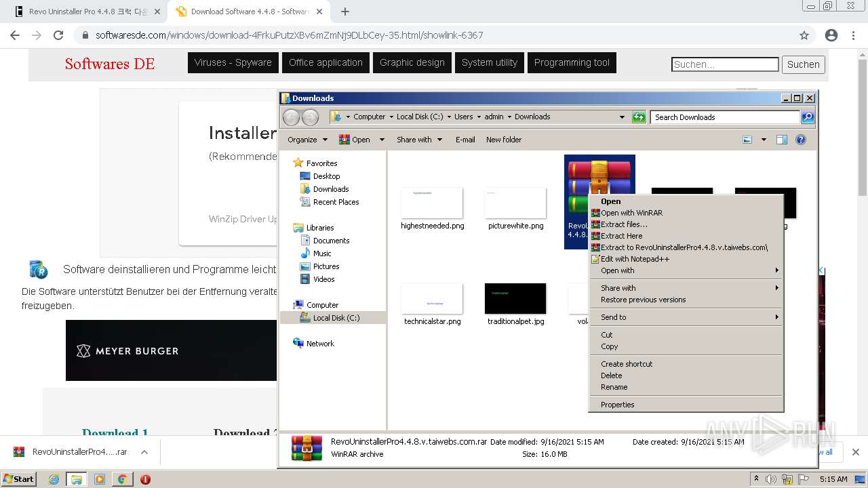868x488 pixels.
Task: Choose Delete in context menu
Action: coord(686,375)
